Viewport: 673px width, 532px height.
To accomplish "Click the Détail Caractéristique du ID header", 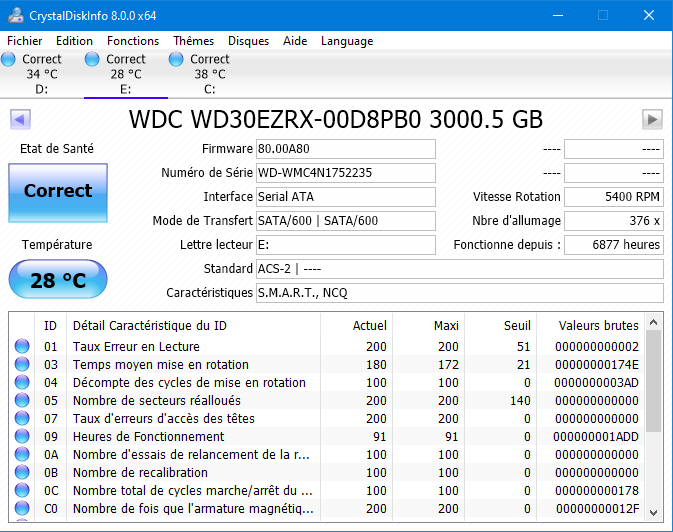I will pos(193,325).
